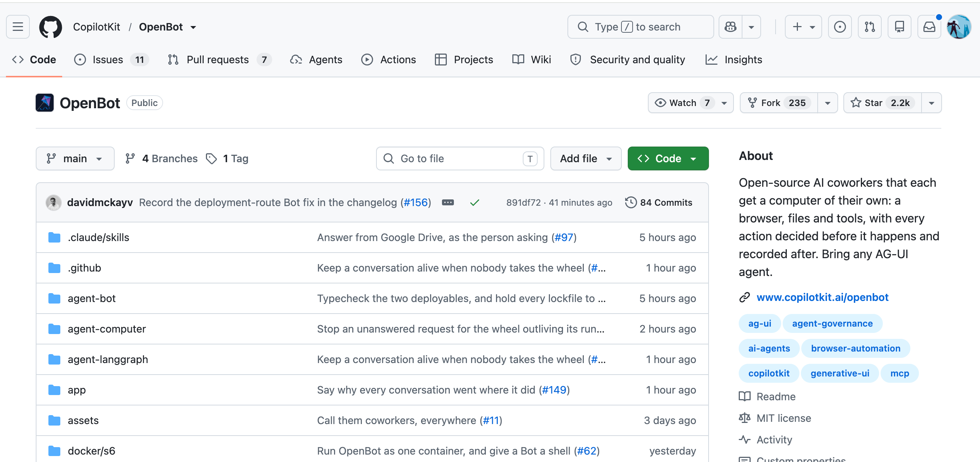Open the main branch selector dropdown

pyautogui.click(x=75, y=158)
